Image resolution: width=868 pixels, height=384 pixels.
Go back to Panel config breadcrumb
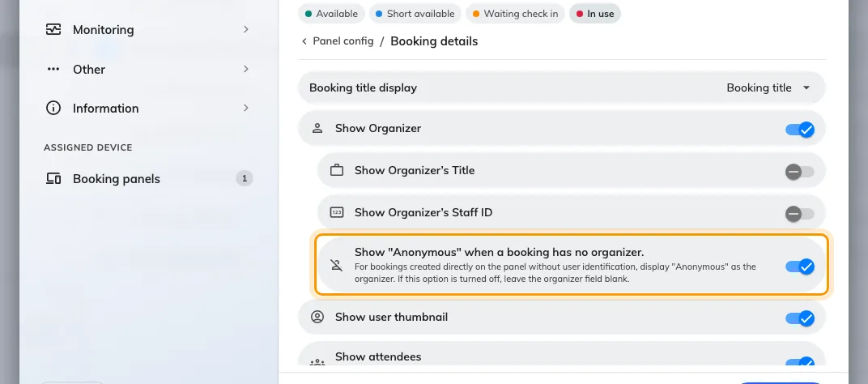pyautogui.click(x=343, y=41)
